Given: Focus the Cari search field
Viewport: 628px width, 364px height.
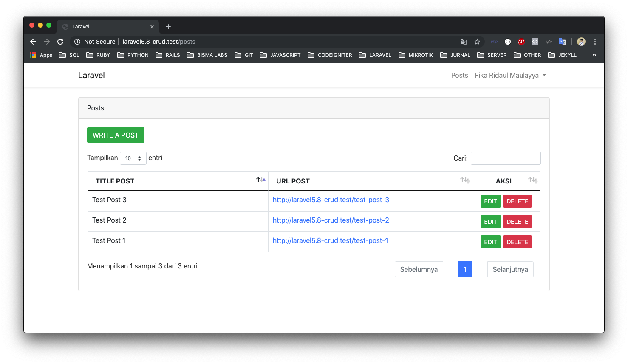Looking at the screenshot, I should (506, 158).
